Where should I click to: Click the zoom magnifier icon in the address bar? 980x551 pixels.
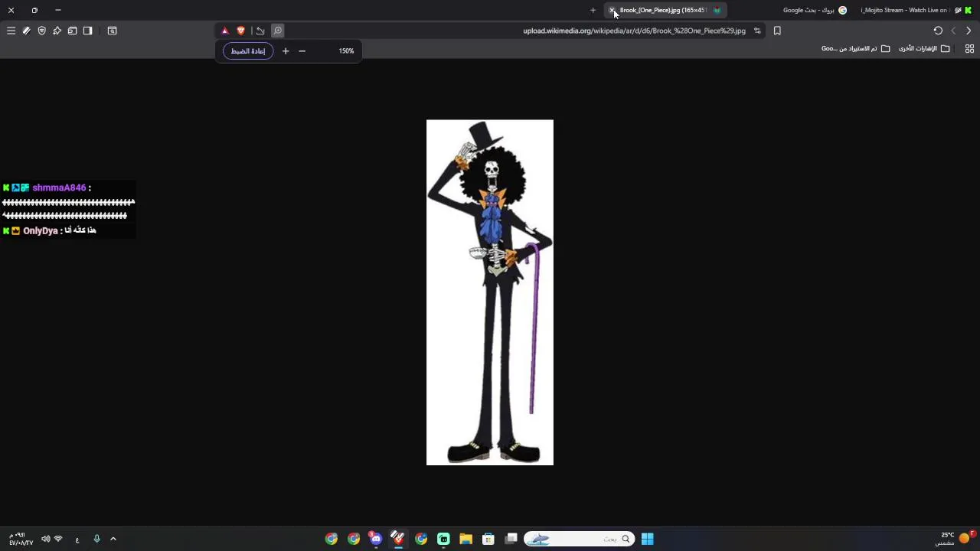tap(278, 31)
